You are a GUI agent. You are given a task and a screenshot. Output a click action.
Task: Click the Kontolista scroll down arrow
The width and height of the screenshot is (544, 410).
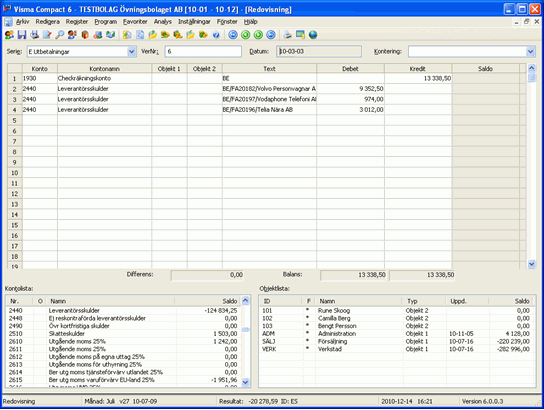(246, 382)
